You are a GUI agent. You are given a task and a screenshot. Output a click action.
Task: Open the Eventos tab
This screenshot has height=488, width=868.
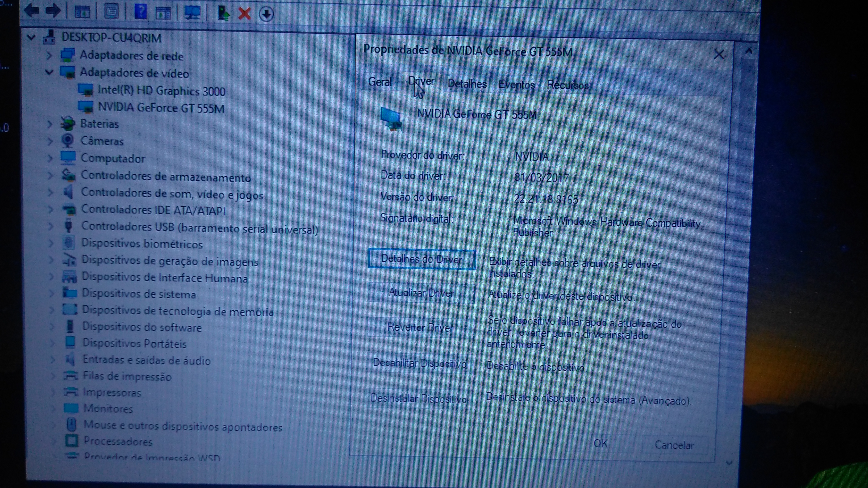click(x=516, y=85)
